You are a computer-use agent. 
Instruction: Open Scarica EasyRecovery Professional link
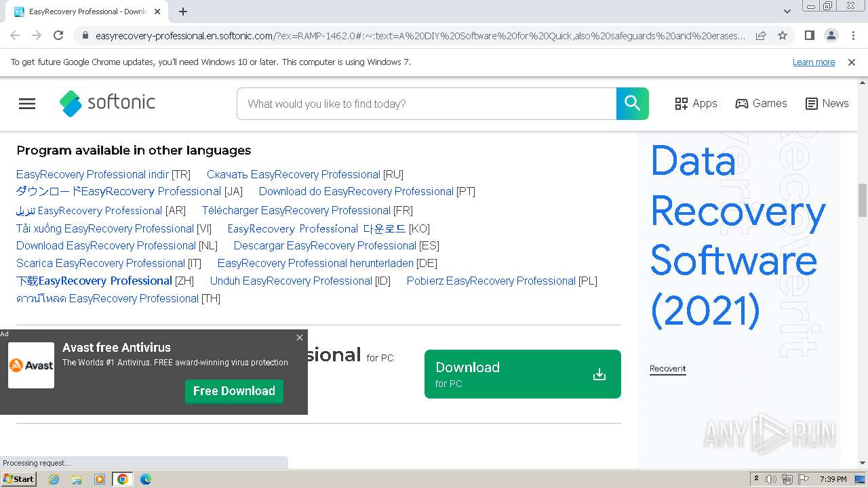[100, 263]
